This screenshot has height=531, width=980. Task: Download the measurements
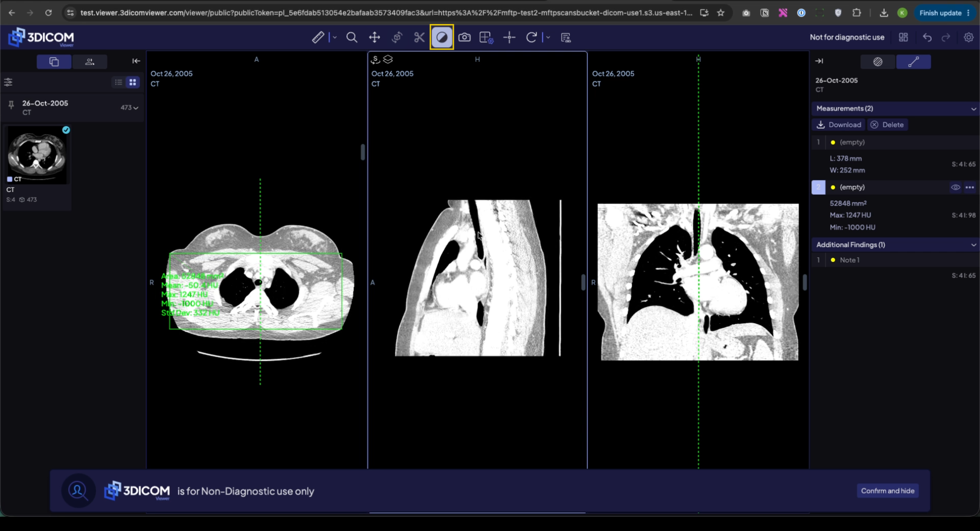839,125
